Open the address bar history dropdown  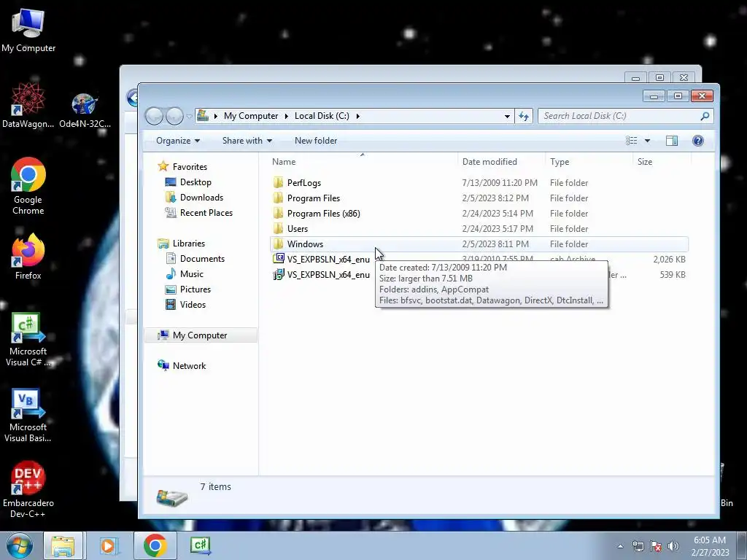coord(507,116)
